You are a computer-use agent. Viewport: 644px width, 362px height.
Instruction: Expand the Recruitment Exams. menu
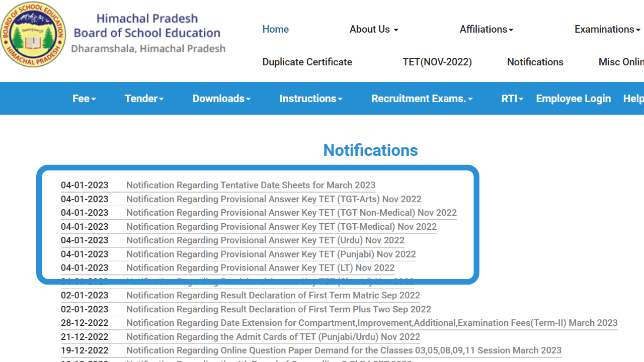click(422, 99)
